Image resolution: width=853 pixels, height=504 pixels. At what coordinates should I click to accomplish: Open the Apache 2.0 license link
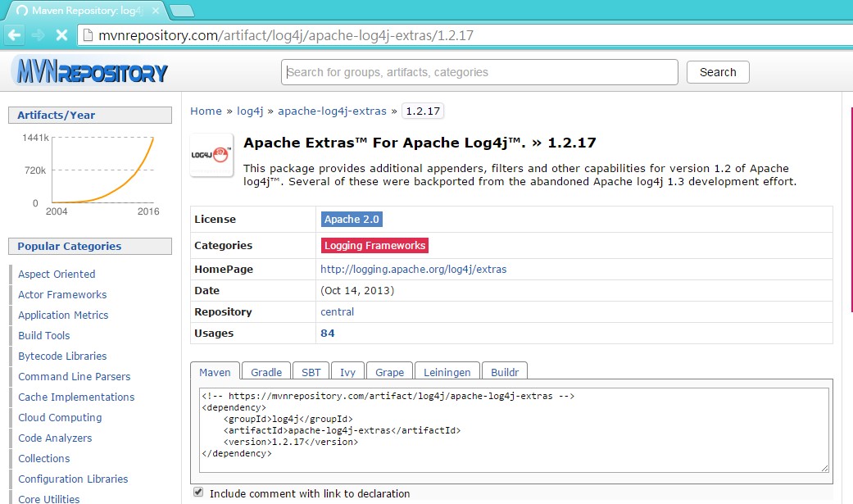(352, 219)
